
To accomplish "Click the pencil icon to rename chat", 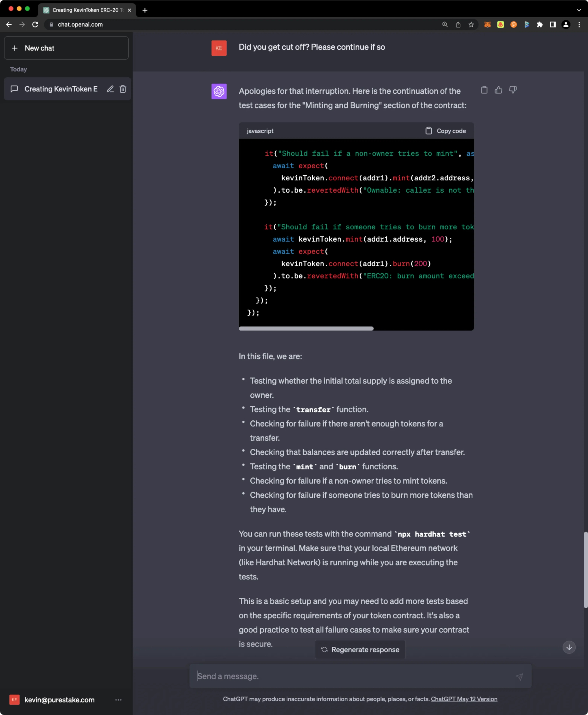I will click(110, 89).
